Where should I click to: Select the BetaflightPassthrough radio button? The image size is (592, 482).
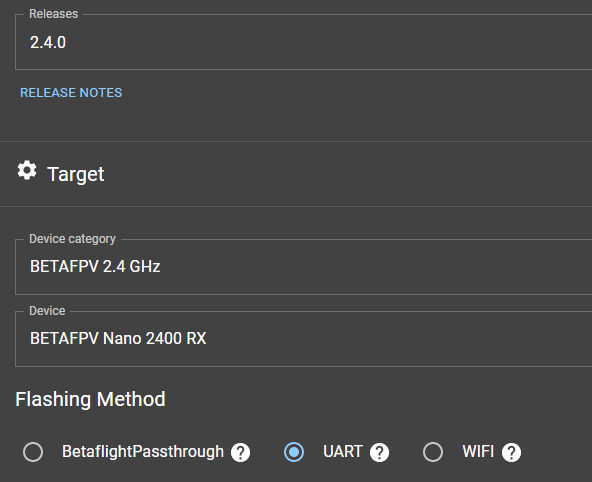point(33,452)
